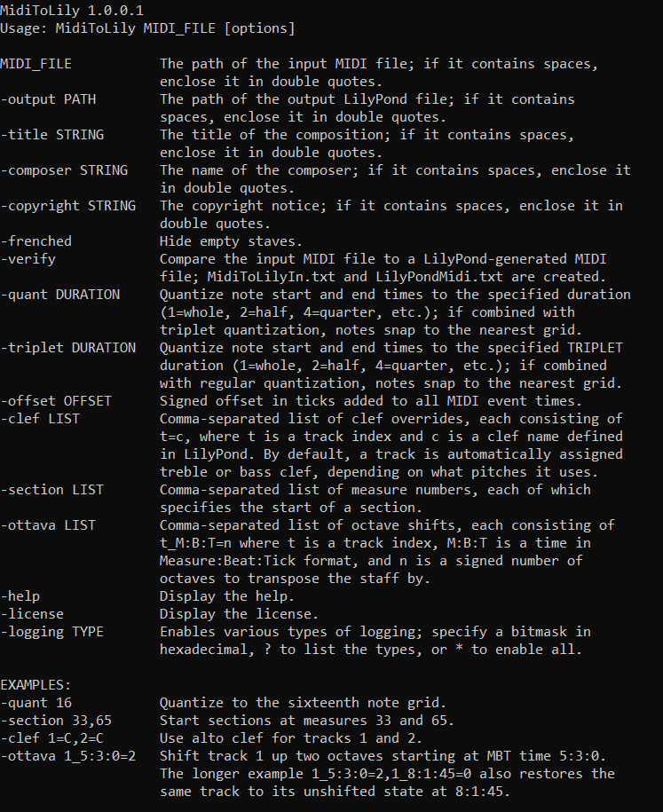The width and height of the screenshot is (663, 812).
Task: Click the -triplet DURATION option
Action: (68, 347)
